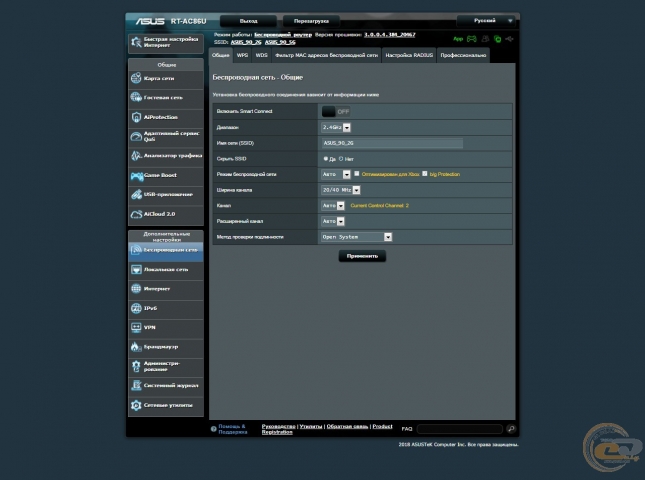This screenshot has width=645, height=480.
Task: Open Internet (Интернет) globe icon
Action: click(x=136, y=289)
